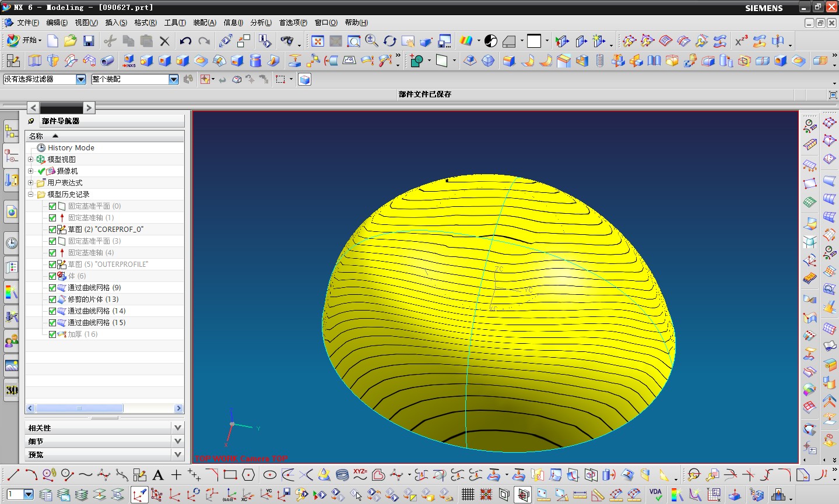Click the Save WCS icon
This screenshot has width=839, height=504.
click(x=283, y=495)
